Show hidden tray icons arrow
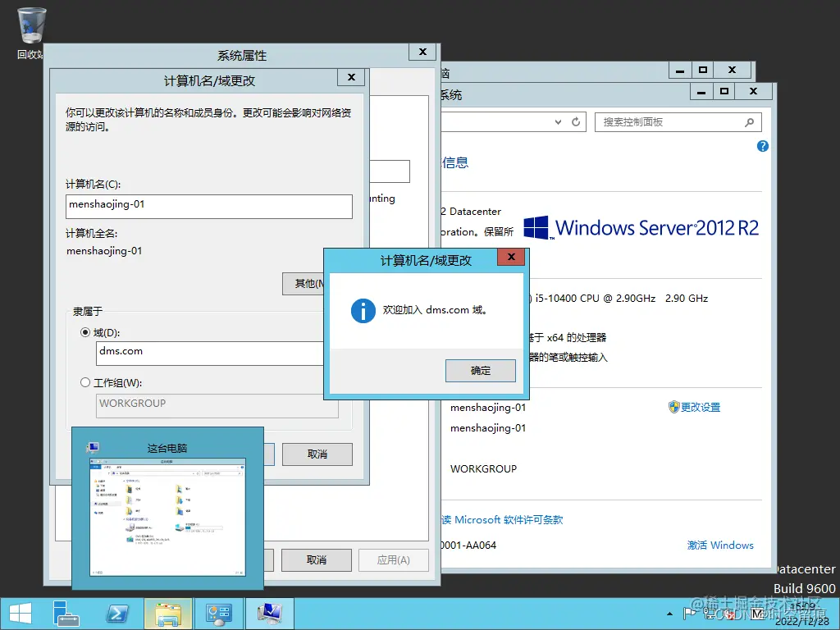This screenshot has width=840, height=630. point(669,614)
